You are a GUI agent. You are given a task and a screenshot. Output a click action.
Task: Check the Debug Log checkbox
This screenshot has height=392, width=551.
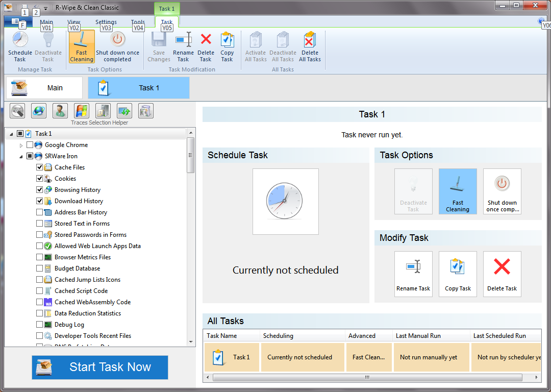point(40,325)
